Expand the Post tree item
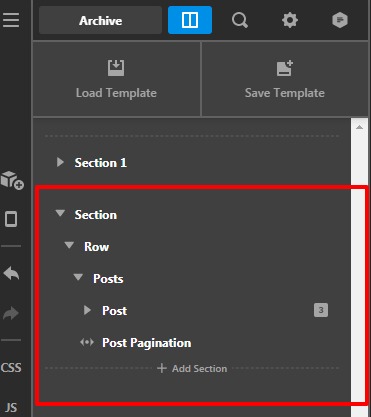Image resolution: width=371 pixels, height=417 pixels. tap(87, 310)
